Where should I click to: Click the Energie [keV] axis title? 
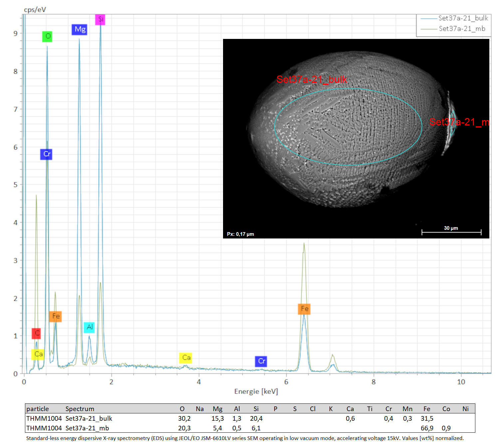[256, 391]
